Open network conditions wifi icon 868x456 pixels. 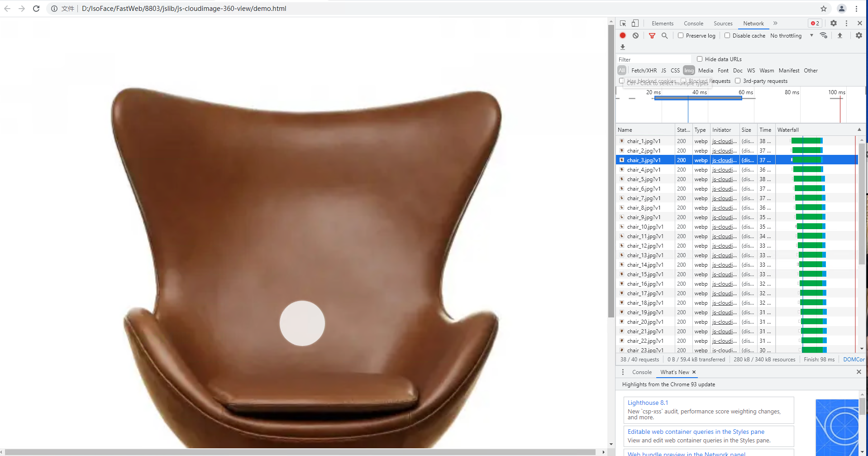tap(824, 35)
